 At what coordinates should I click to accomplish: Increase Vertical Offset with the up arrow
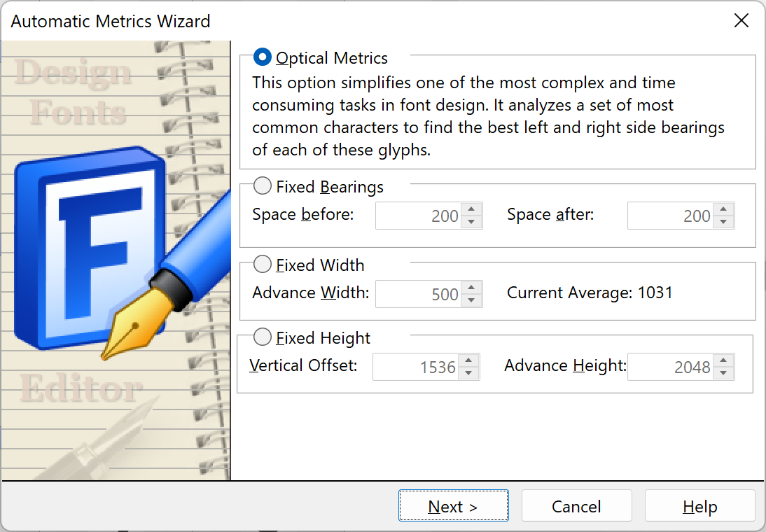[x=468, y=360]
